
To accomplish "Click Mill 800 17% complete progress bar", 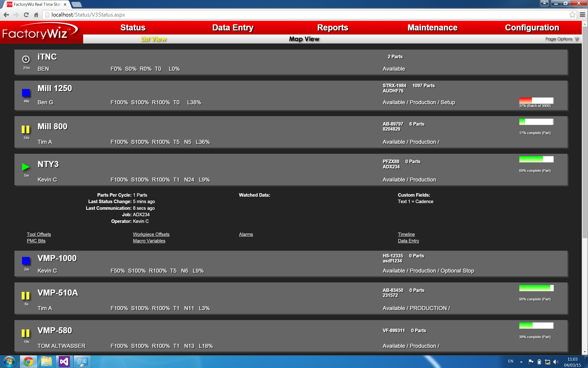I will tap(536, 122).
